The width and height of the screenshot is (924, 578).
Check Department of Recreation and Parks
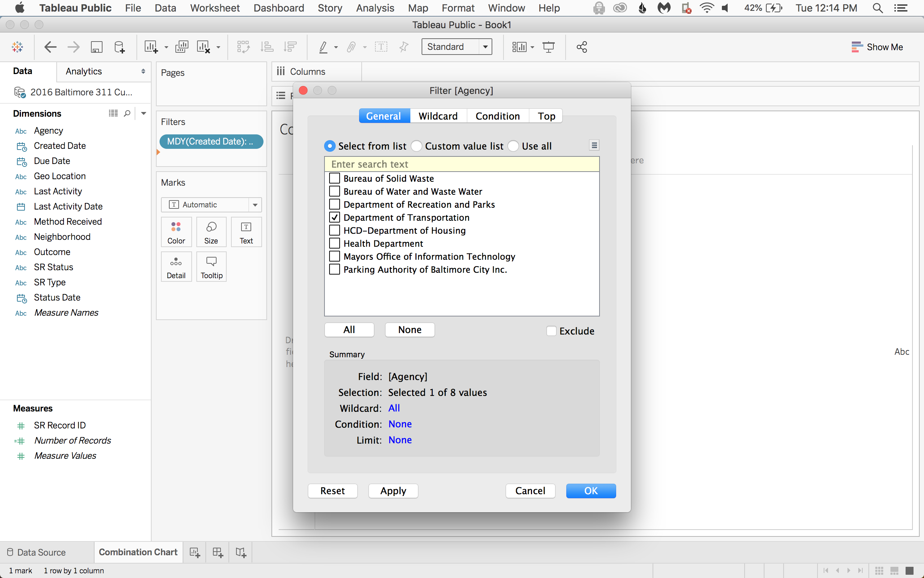click(335, 204)
